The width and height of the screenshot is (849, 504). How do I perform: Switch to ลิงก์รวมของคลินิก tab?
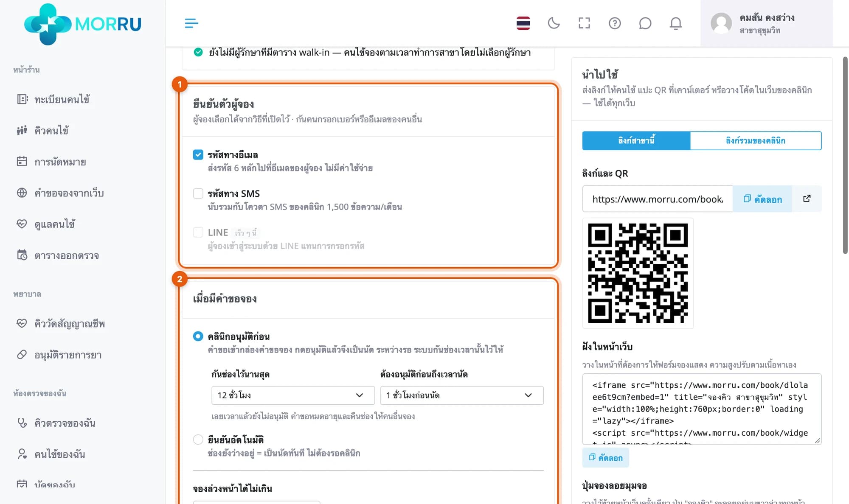[x=756, y=140]
